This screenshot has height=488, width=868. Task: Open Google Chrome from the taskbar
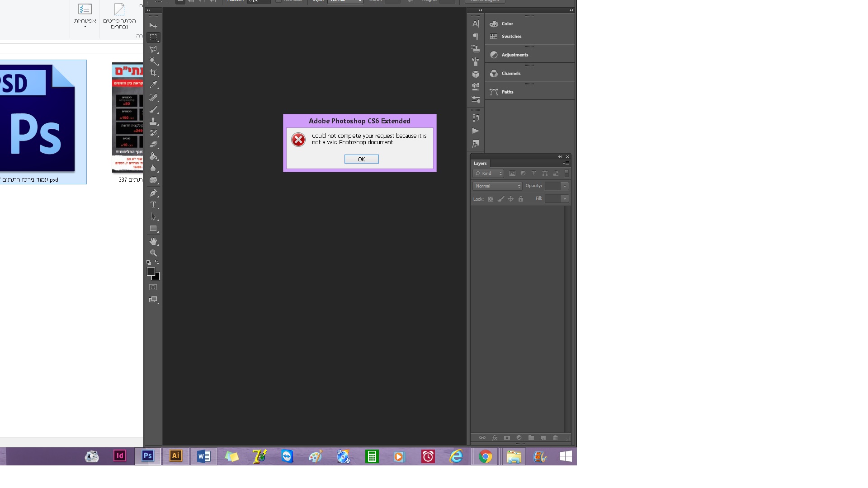(485, 457)
